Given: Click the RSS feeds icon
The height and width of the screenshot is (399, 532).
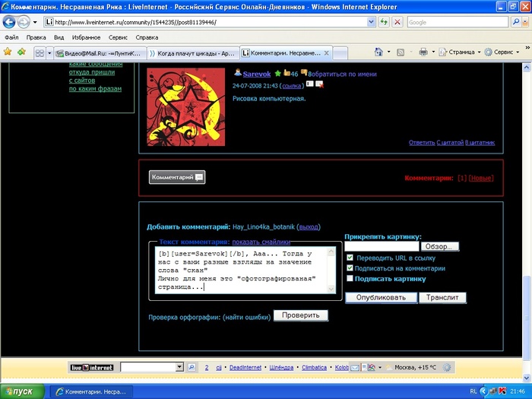Looking at the screenshot, I should [401, 52].
